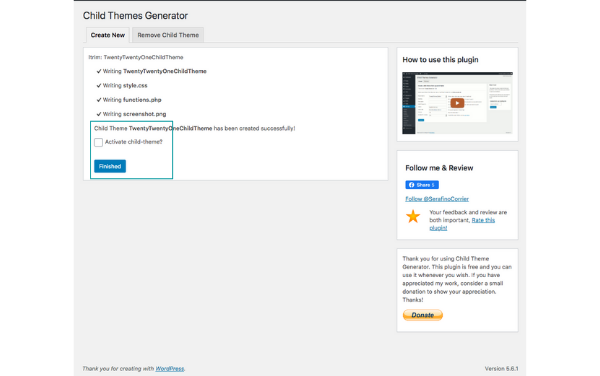Open the How to use video thumbnail
Image resolution: width=600 pixels, height=376 pixels.
click(457, 103)
